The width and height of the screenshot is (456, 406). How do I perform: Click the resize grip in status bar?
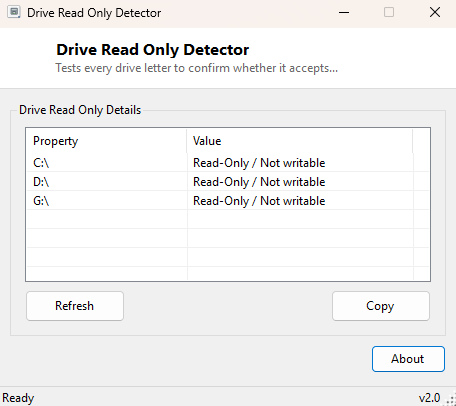pyautogui.click(x=450, y=400)
